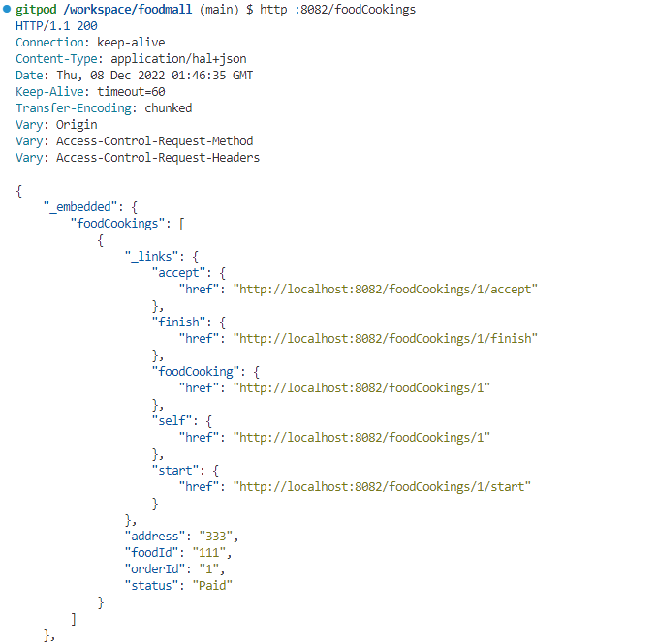Click the 'gitpod' prompt text

click(x=36, y=10)
